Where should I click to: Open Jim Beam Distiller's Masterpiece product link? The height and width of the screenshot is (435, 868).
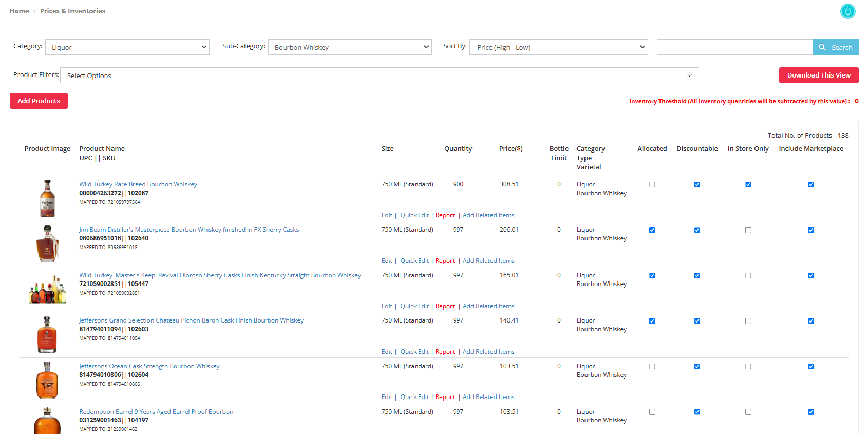pyautogui.click(x=189, y=230)
